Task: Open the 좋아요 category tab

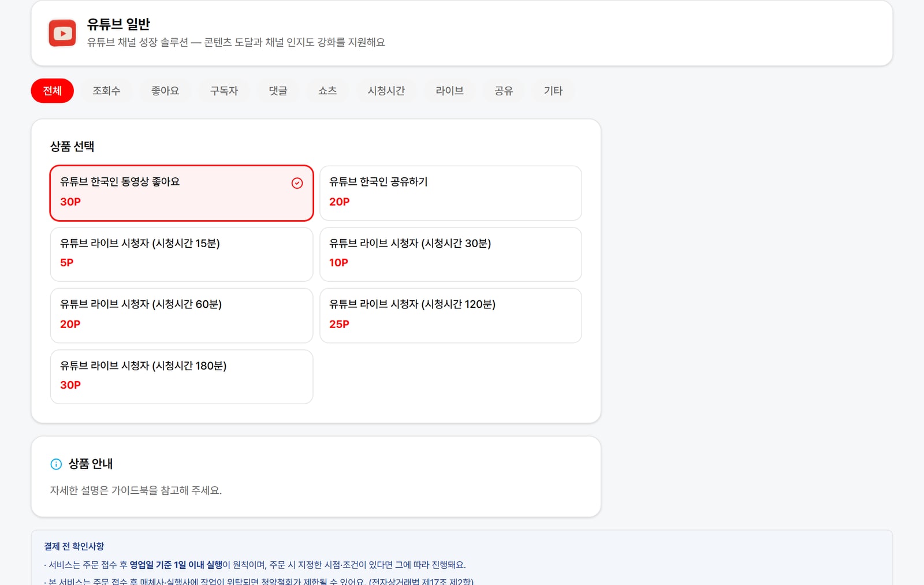Action: [x=165, y=91]
